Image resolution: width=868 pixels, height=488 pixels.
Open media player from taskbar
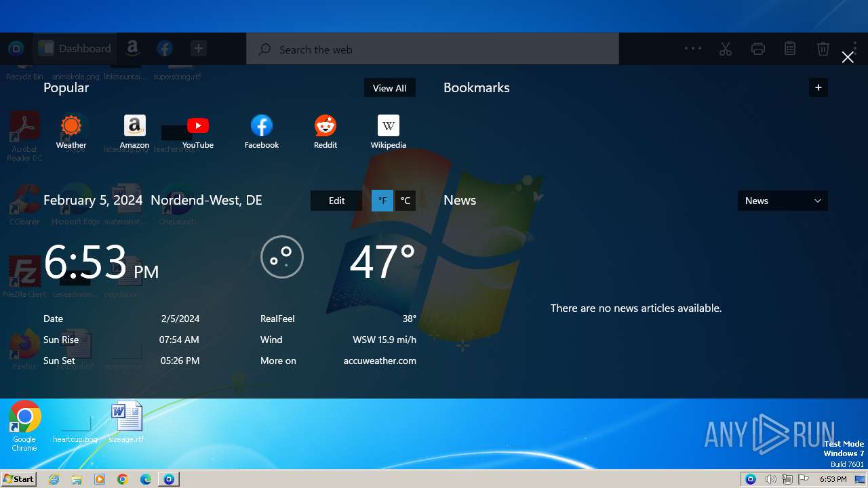click(x=100, y=479)
